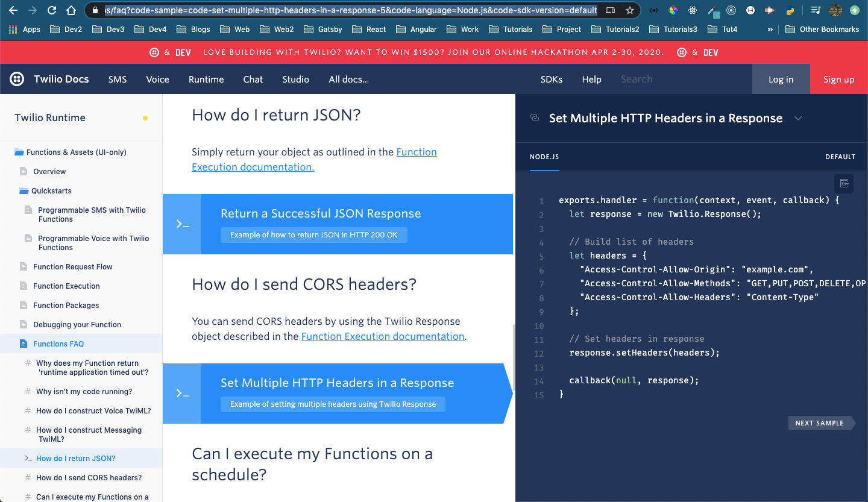Screen dimensions: 868x502
Task: Open the concentric circles extension icon
Action: click(731, 10)
